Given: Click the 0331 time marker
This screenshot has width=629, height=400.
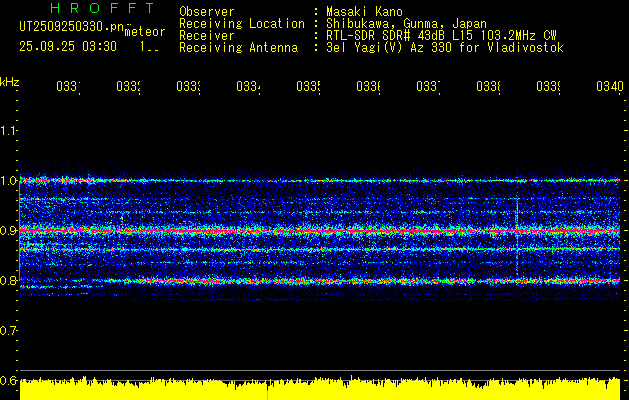Looking at the screenshot, I should [x=68, y=86].
